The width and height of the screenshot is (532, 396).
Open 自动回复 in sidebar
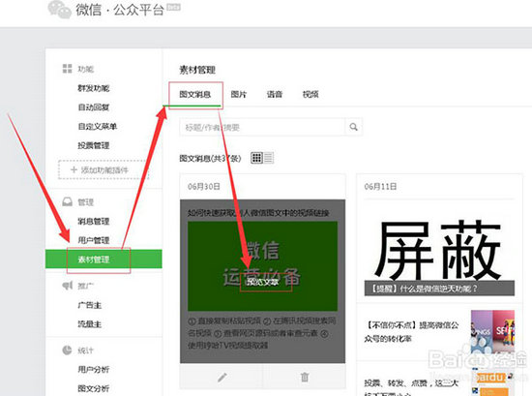click(x=94, y=107)
